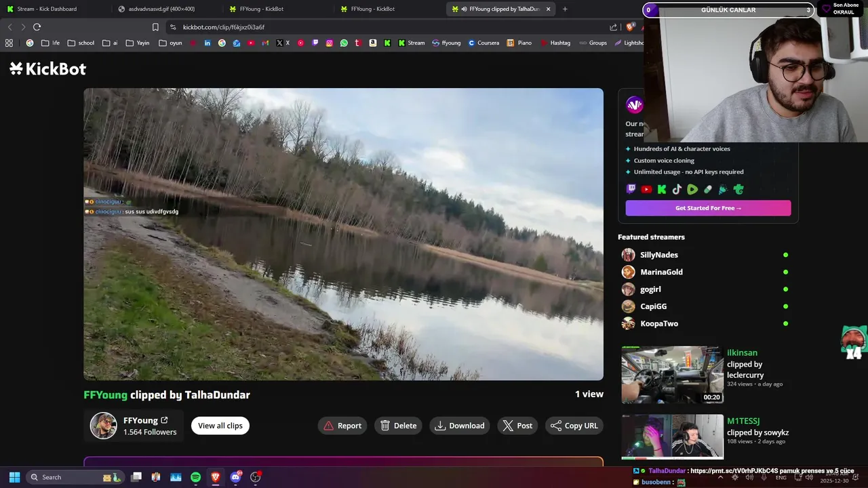This screenshot has width=868, height=488.
Task: Open the new tab plus button
Action: coord(565,9)
